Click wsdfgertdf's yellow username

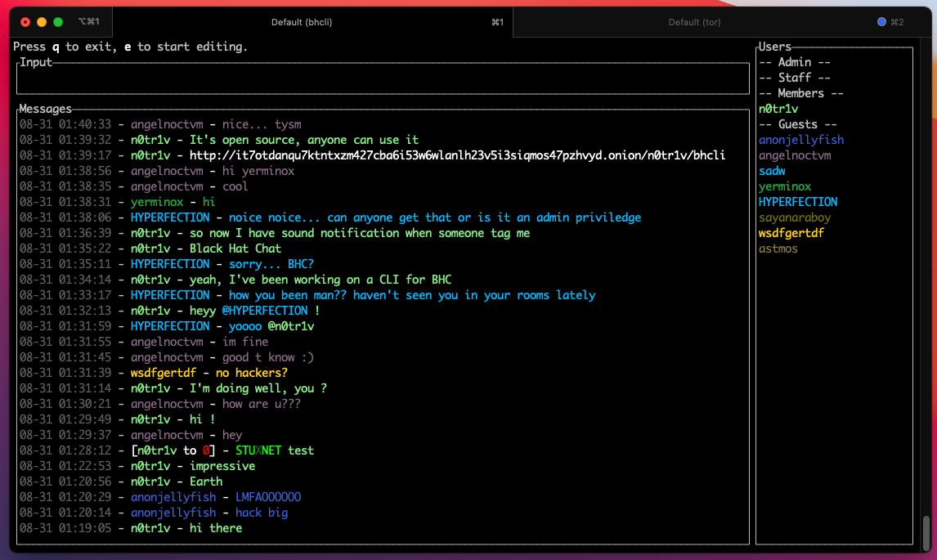790,232
